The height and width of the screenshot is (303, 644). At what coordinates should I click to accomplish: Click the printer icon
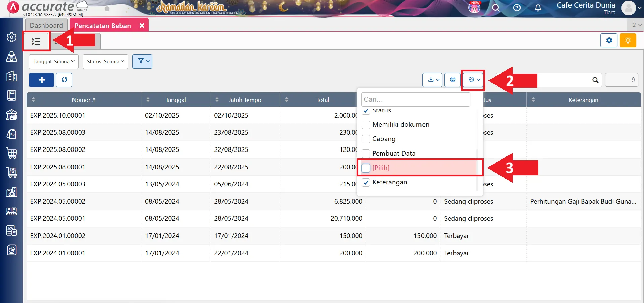(x=452, y=80)
